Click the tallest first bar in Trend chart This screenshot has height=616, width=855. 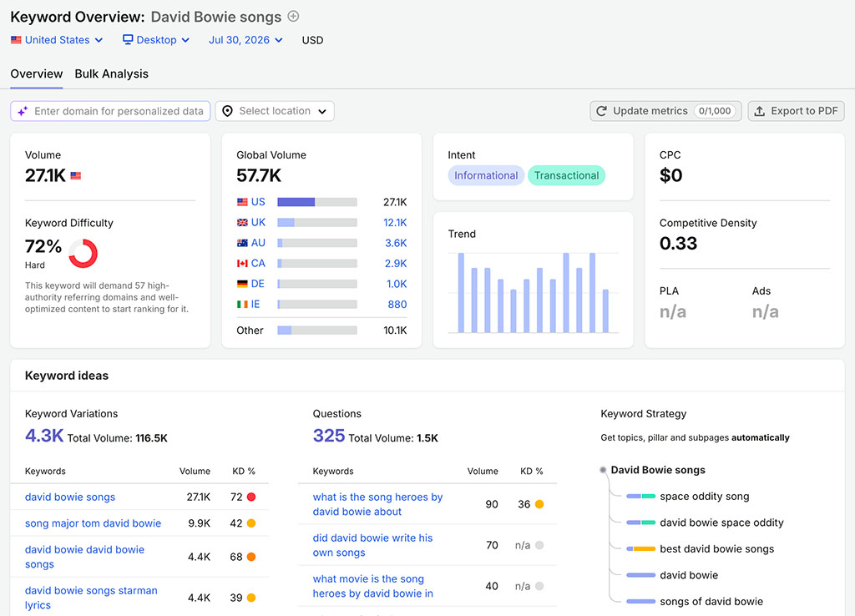tap(461, 293)
